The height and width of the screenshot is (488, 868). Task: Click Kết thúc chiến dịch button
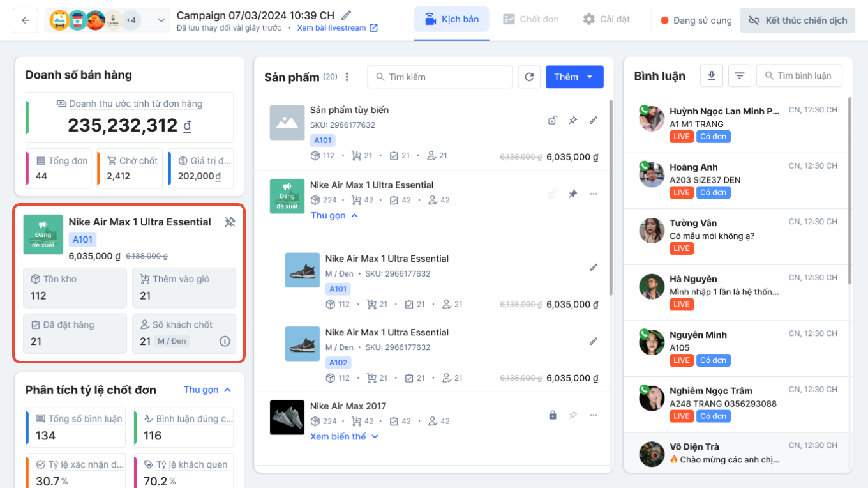click(798, 20)
